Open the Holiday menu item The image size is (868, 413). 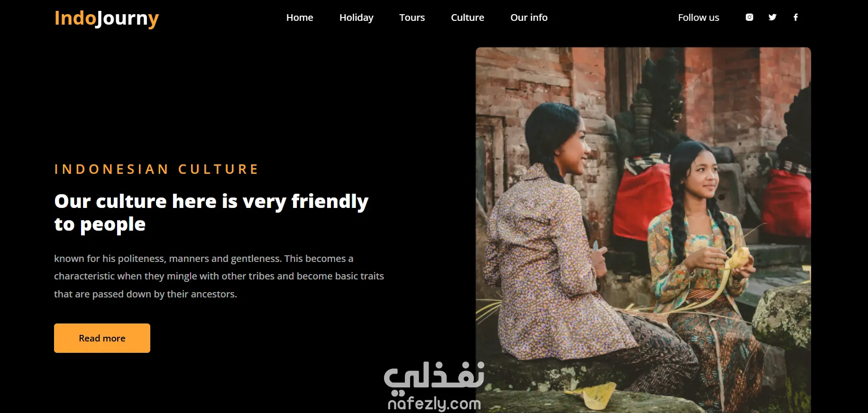pos(356,18)
